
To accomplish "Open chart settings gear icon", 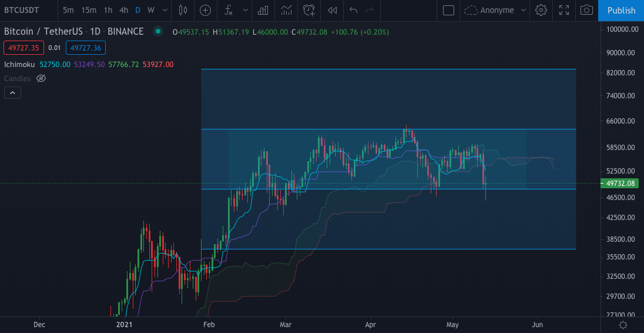I will click(541, 10).
